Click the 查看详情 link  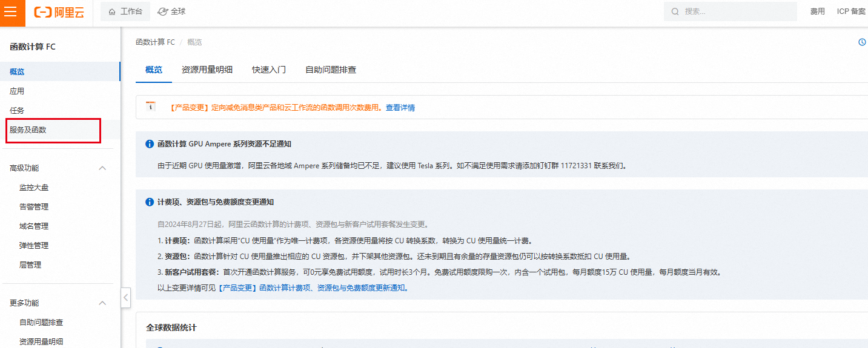(x=400, y=108)
